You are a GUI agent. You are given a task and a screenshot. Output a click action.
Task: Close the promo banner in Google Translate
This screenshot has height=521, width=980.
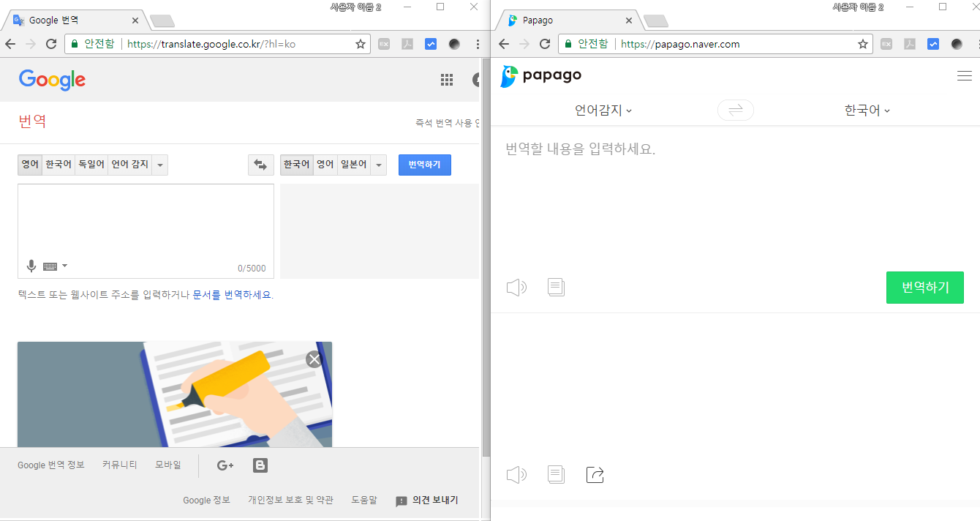coord(314,359)
